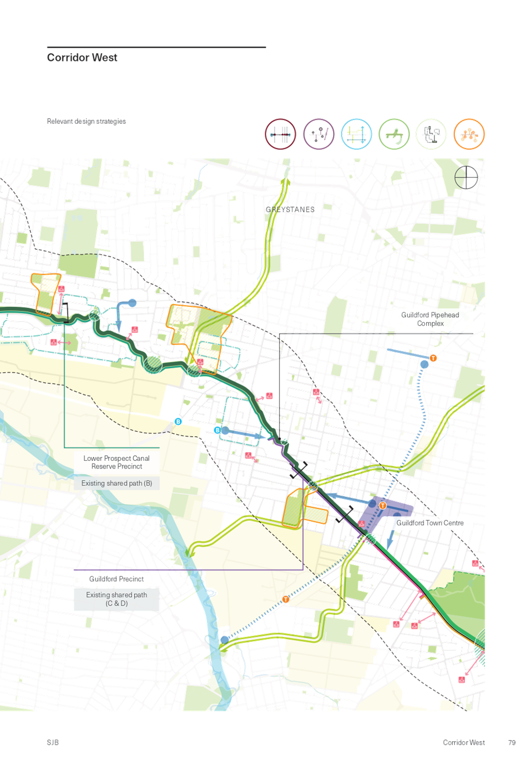Click the orange circular nodes icon
532x759 pixels.
point(469,134)
